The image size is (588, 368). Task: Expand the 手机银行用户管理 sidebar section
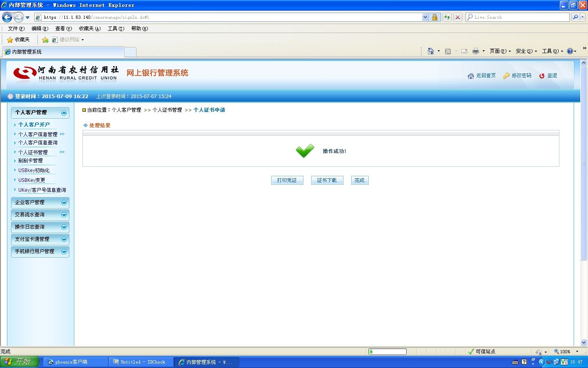coord(40,251)
